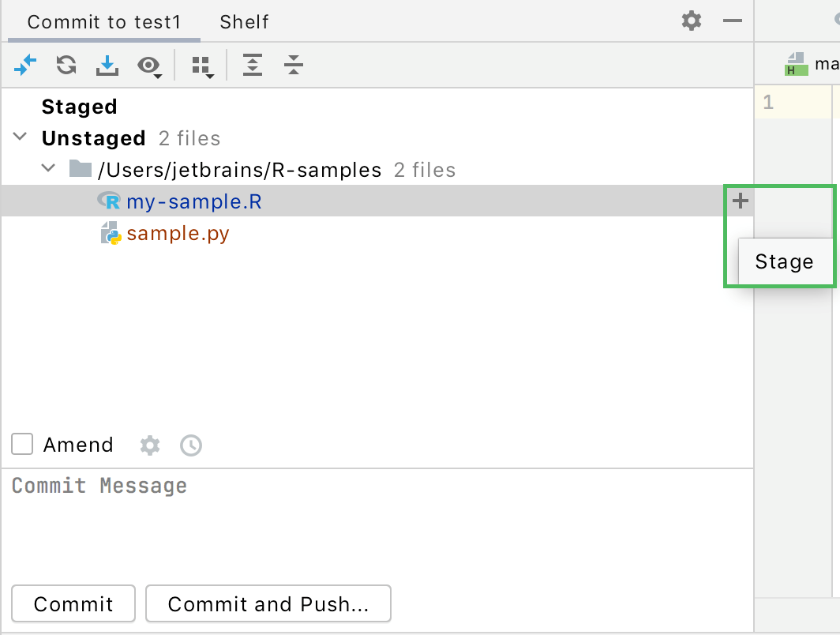
Task: Switch to the Shelf tab
Action: coord(243,21)
